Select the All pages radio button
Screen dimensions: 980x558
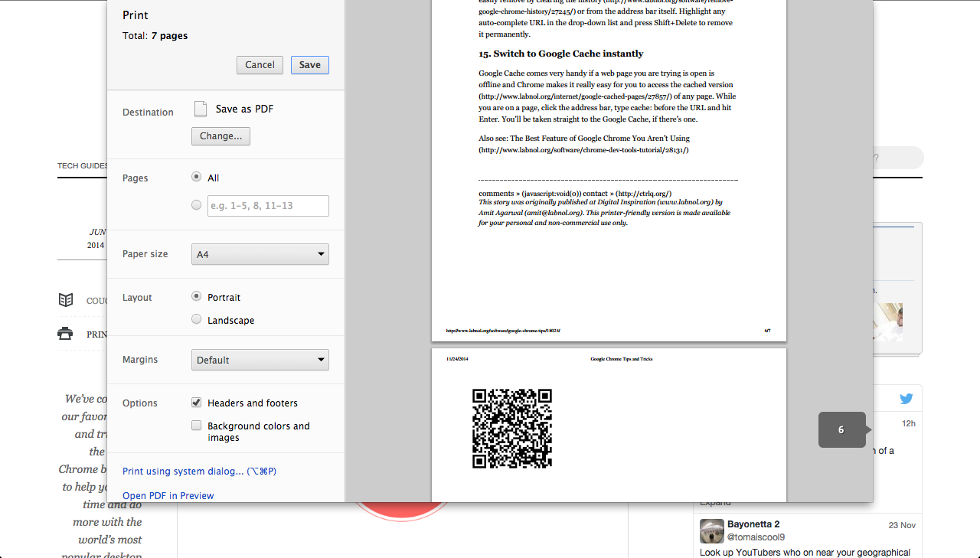point(196,177)
